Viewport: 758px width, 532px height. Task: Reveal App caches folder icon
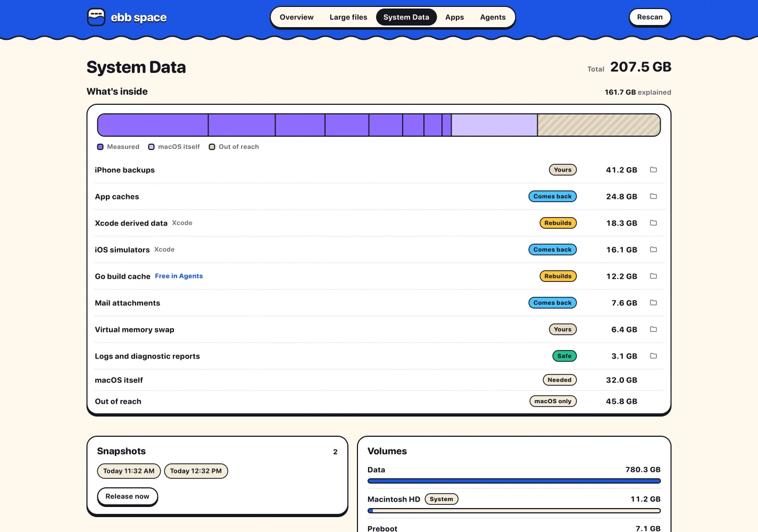[x=654, y=196]
